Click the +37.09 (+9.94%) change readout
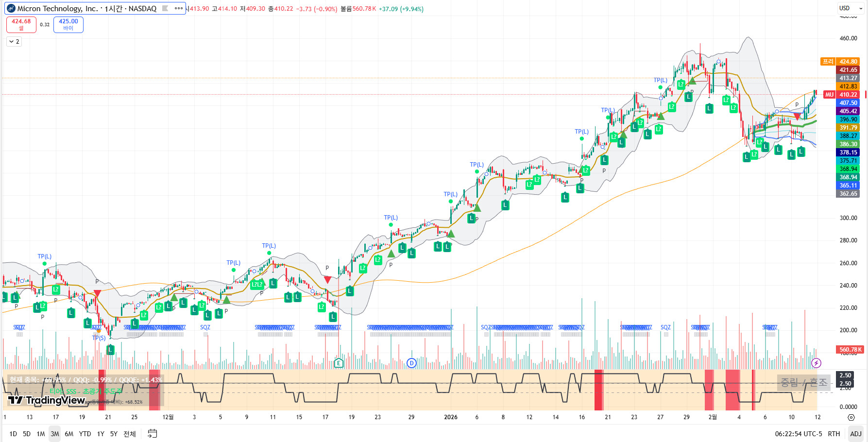This screenshot has width=868, height=442. tap(401, 9)
